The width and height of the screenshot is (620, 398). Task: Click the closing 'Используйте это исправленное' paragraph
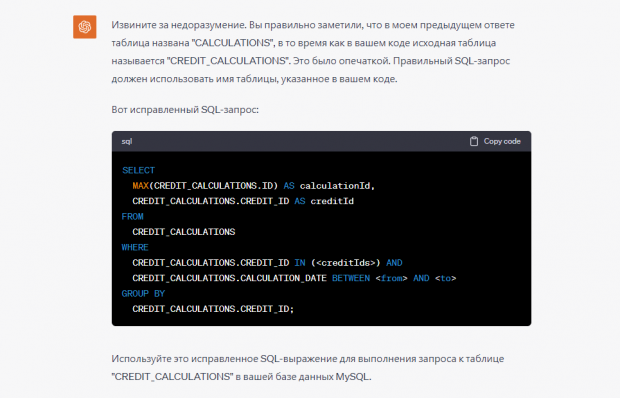click(308, 368)
